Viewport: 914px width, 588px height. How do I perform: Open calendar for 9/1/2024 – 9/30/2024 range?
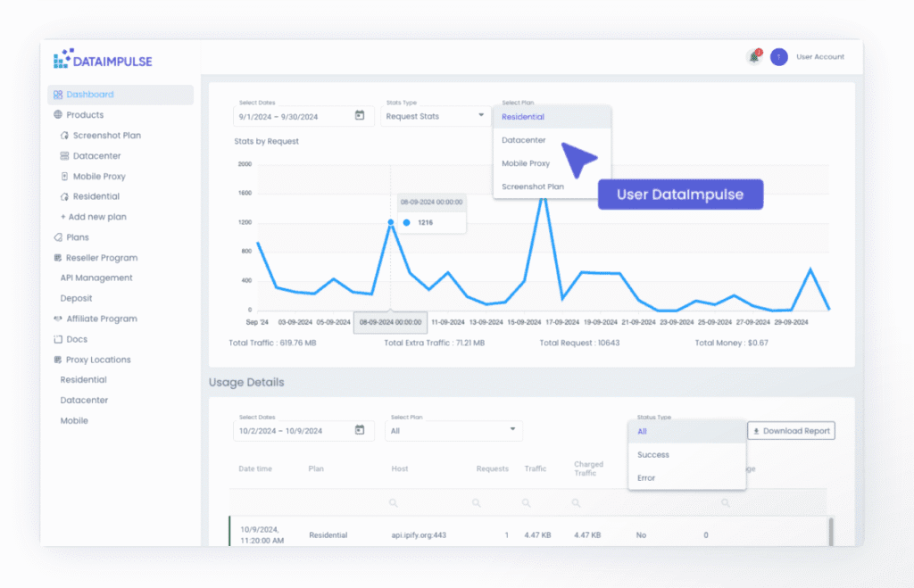pos(360,115)
